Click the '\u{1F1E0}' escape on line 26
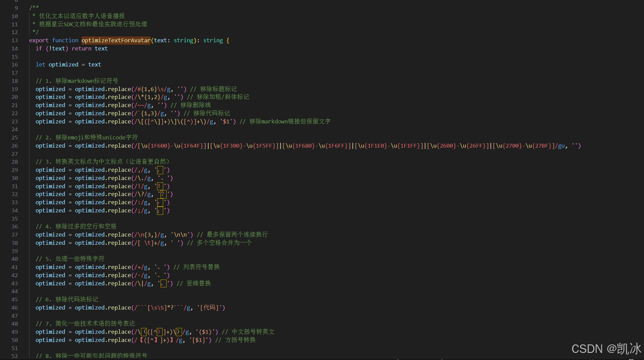Screen dimensions: 644x360 pos(372,145)
